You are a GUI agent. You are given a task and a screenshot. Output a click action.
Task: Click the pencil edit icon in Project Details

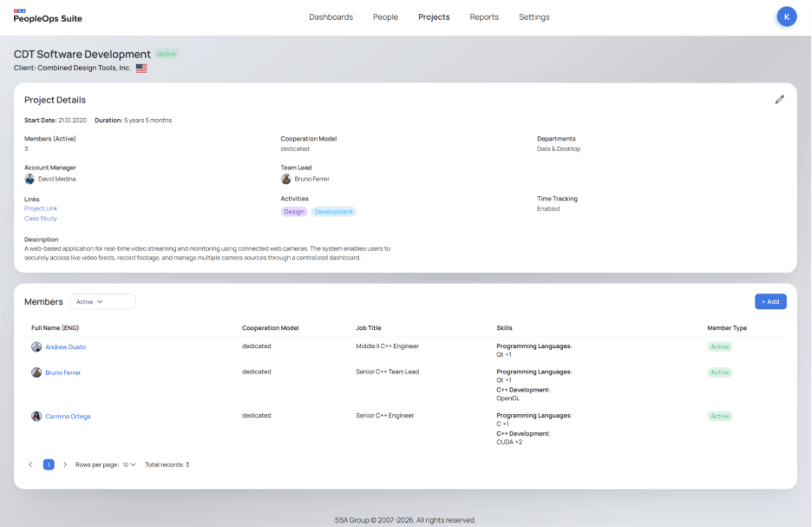[779, 100]
